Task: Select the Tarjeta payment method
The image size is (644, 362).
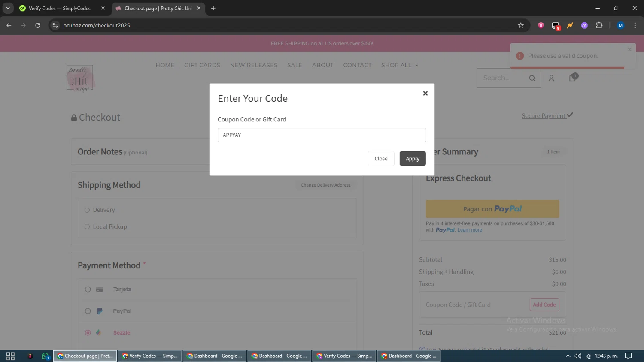Action: point(88,290)
